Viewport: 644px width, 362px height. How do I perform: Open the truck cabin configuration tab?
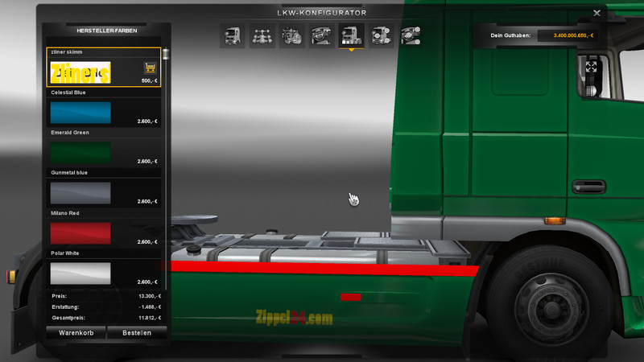click(233, 35)
